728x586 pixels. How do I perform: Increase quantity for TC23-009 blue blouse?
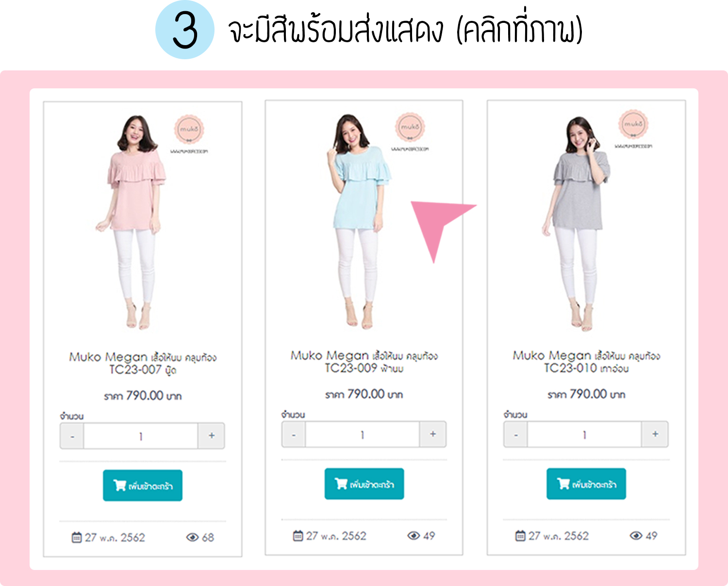[x=433, y=434]
